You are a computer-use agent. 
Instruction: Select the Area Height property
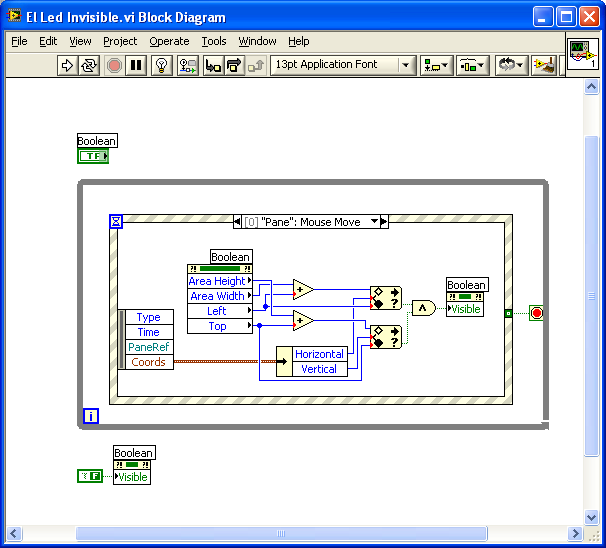coord(220,281)
